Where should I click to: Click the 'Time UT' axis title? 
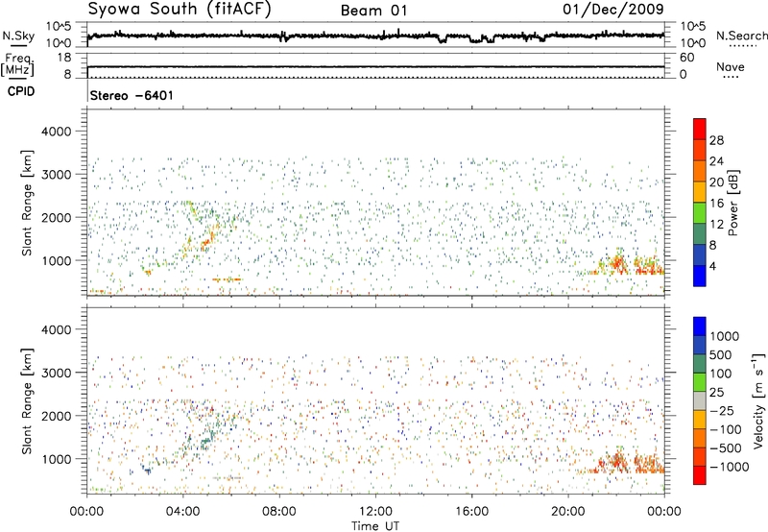(x=375, y=525)
